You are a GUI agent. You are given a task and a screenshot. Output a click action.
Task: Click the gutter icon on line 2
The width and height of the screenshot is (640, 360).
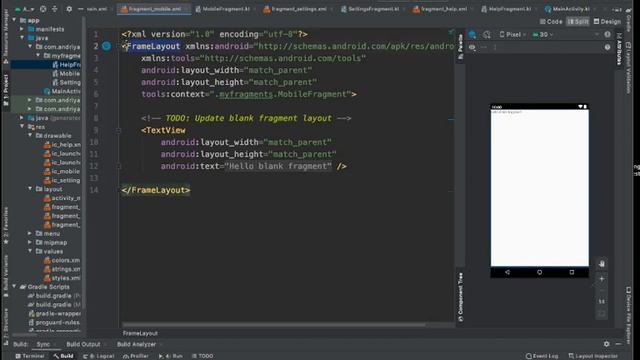pyautogui.click(x=107, y=46)
